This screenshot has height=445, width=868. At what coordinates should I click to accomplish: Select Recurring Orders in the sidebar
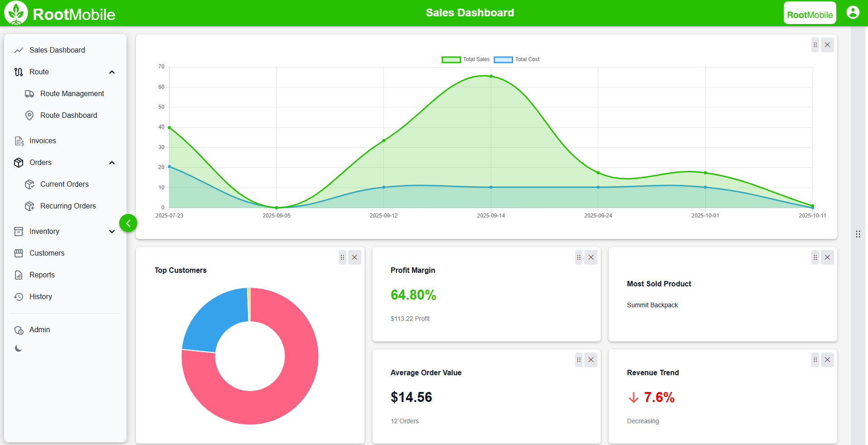[68, 206]
